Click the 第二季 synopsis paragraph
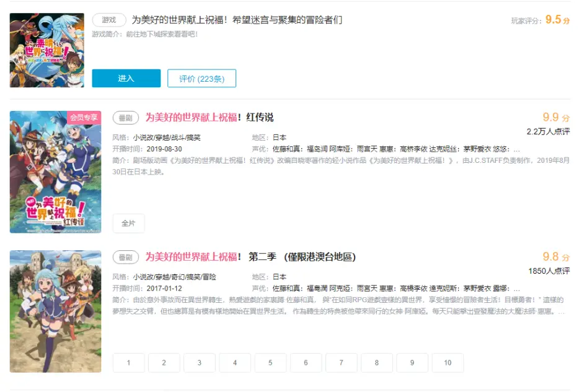Image resolution: width=584 pixels, height=392 pixels. (339, 305)
